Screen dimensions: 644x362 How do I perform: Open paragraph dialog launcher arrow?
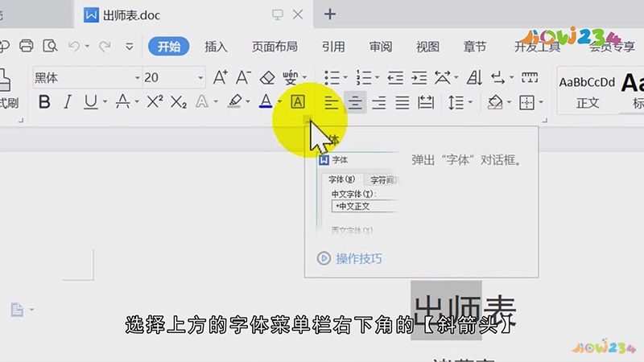tap(545, 120)
